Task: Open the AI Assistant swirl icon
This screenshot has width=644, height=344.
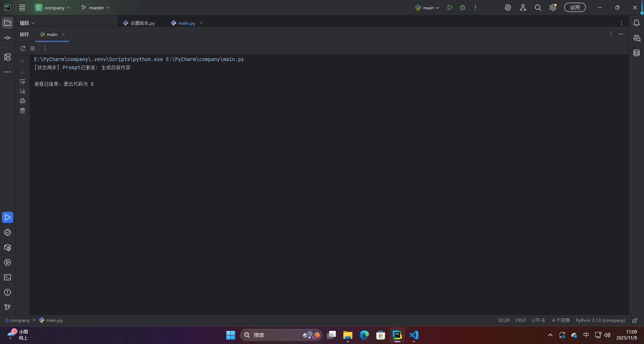Action: point(508,7)
